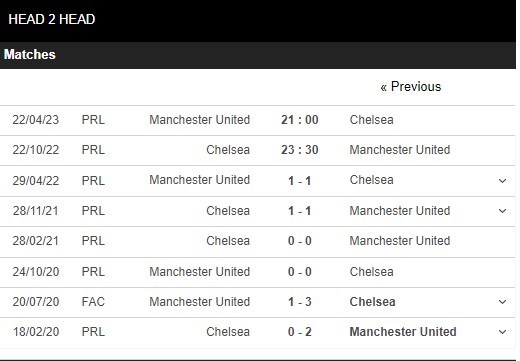This screenshot has width=520, height=361.
Task: Expand the 29/04/22 match details chevron
Action: coord(502,181)
